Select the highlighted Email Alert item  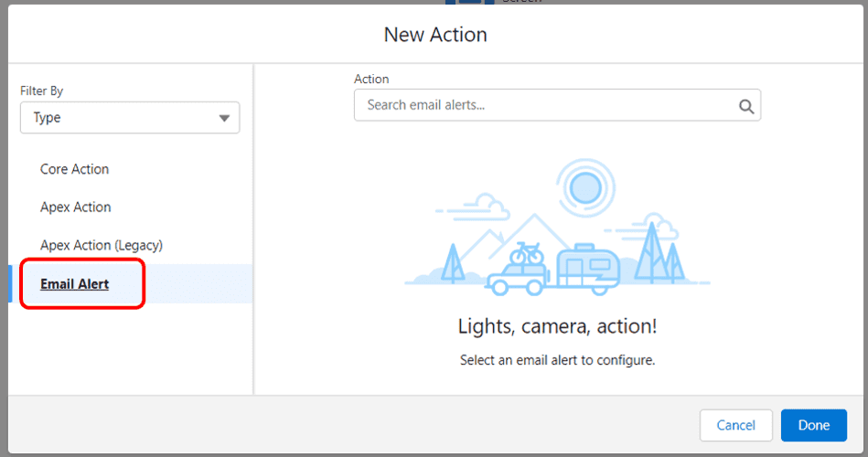tap(74, 284)
